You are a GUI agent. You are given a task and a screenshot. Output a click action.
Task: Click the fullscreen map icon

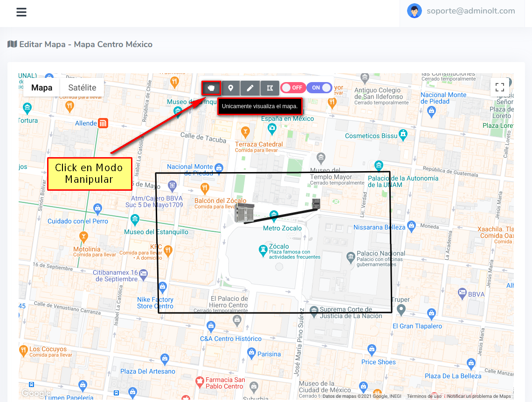500,87
